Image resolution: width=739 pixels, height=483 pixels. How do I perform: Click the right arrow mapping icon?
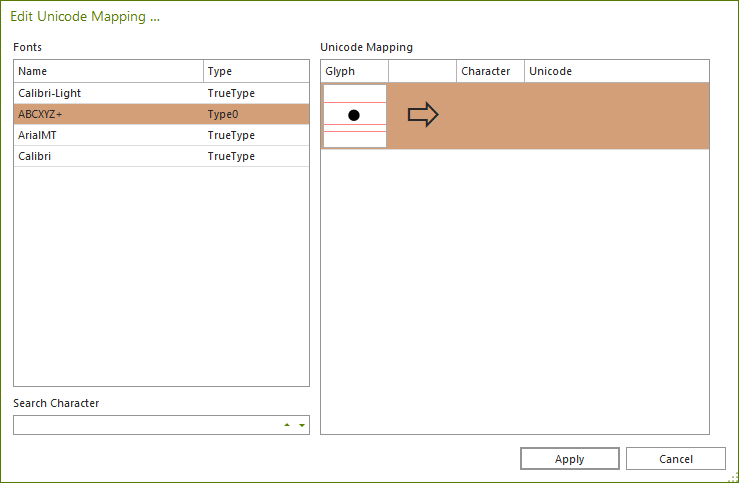(x=423, y=115)
